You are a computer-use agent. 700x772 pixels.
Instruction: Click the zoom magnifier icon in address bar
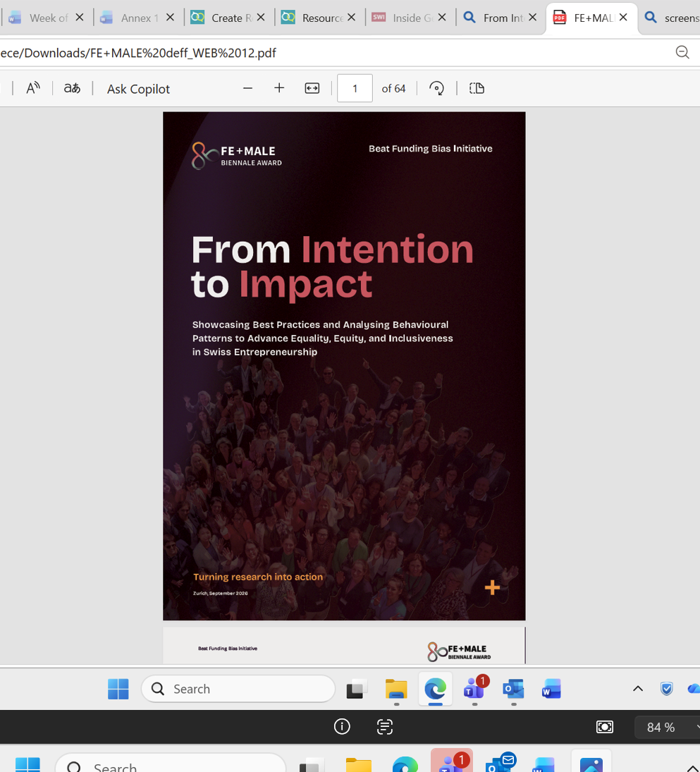(x=682, y=52)
